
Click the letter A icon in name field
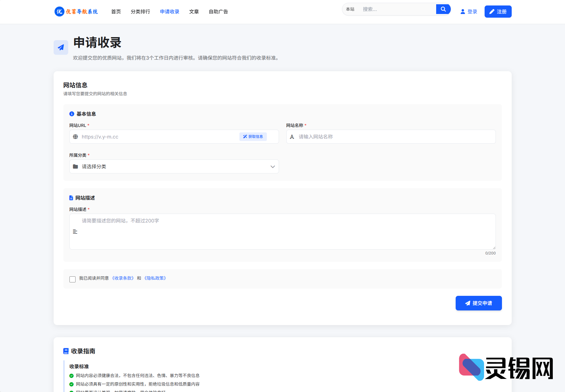click(292, 137)
